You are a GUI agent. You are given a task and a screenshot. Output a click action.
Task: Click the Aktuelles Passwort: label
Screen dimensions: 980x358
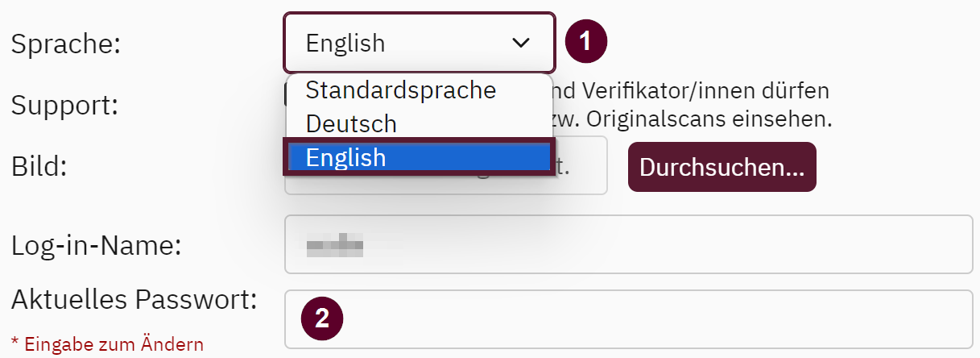(x=134, y=300)
